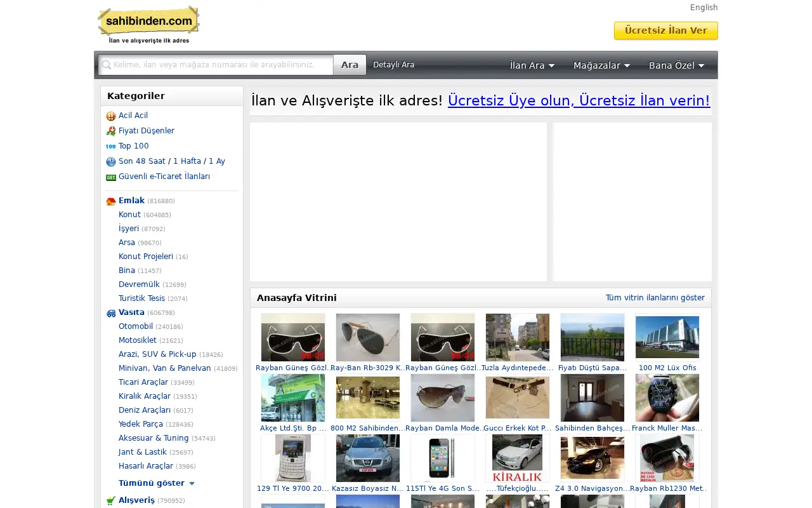Click the sahibinden.com logo
Viewport: 812px width, 508px height.
[148, 25]
